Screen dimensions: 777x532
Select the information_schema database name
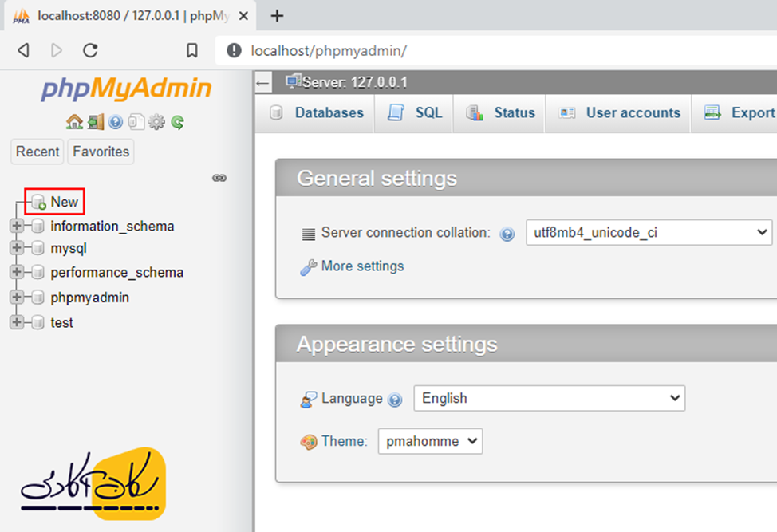112,227
